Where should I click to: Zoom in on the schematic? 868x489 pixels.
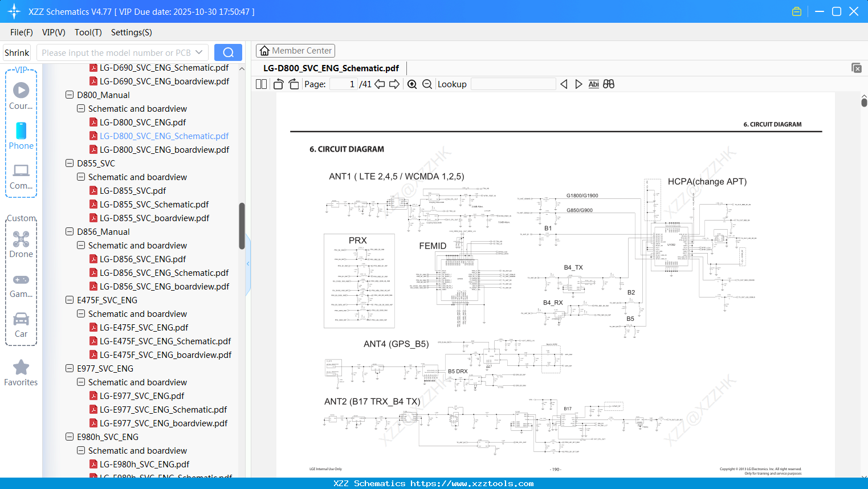coord(411,84)
